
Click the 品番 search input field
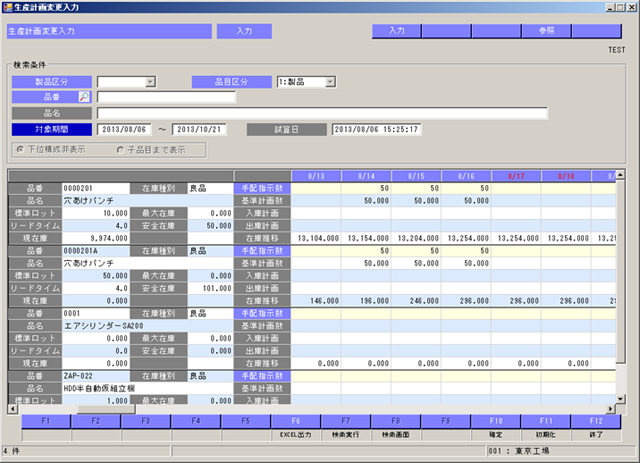point(166,97)
